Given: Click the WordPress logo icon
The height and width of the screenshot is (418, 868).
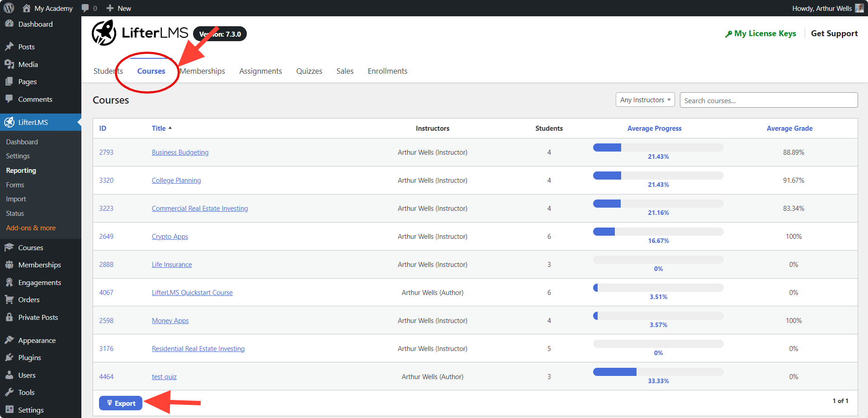Looking at the screenshot, I should [9, 8].
